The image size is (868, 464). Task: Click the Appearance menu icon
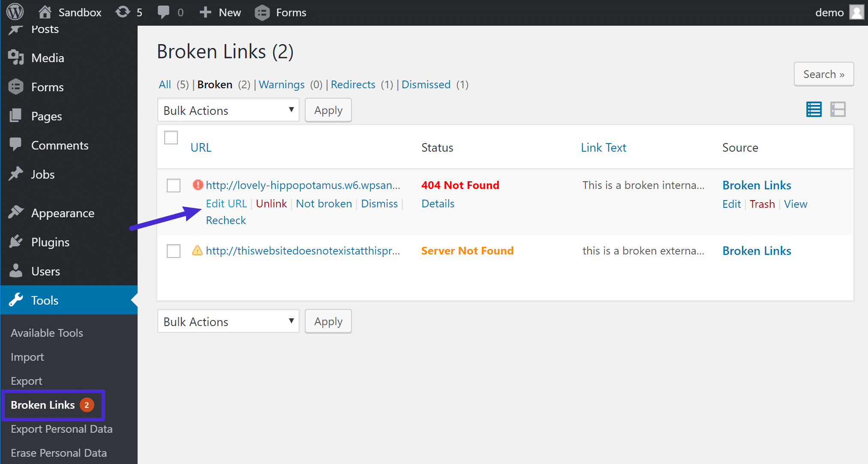click(x=15, y=213)
